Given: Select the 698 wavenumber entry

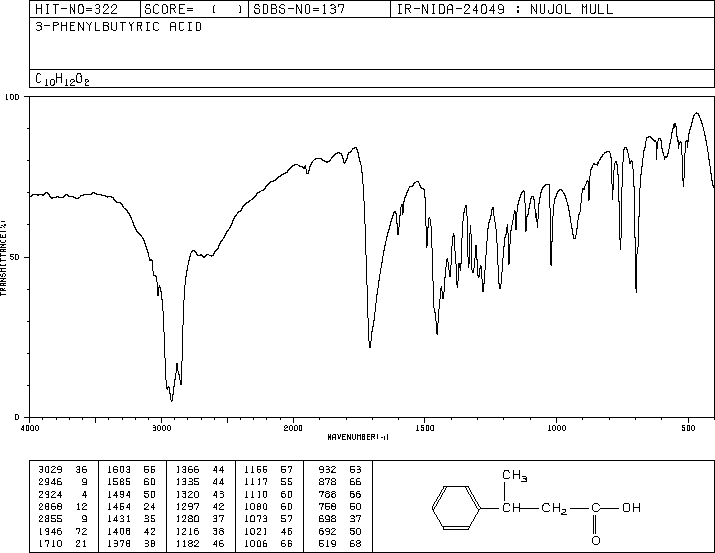Looking at the screenshot, I should pos(327,519).
